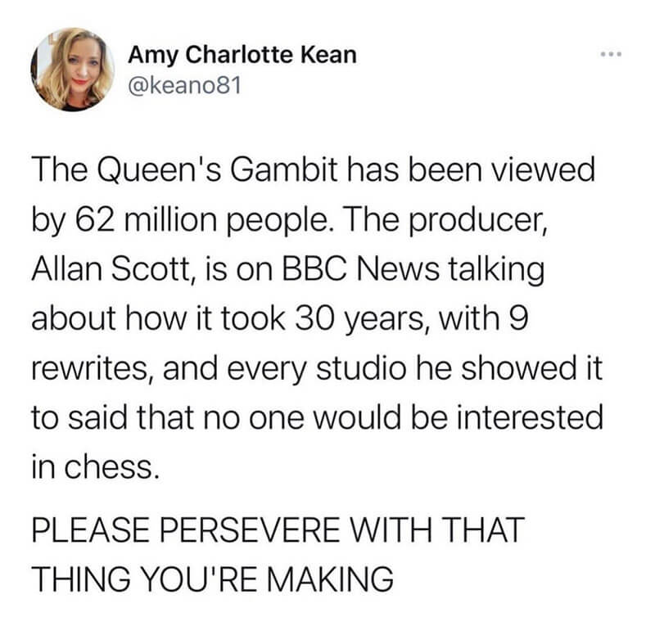Screen dimensions: 655x644
Task: Click Amy Charlotte Kean's profile picture
Action: (72, 70)
